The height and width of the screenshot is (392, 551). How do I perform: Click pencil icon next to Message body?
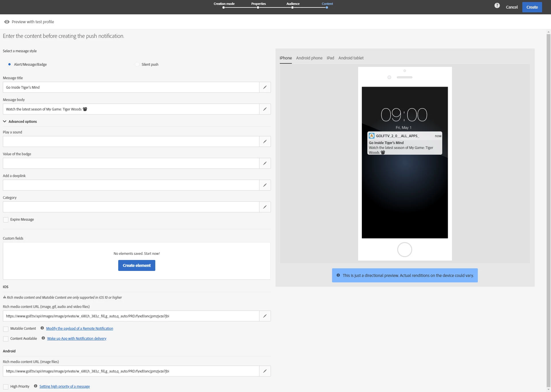point(265,109)
